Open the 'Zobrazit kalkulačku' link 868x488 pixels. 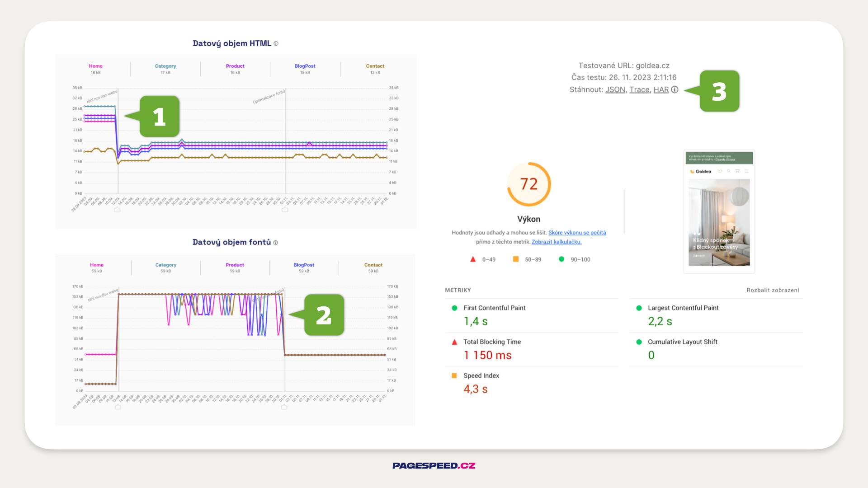point(557,242)
